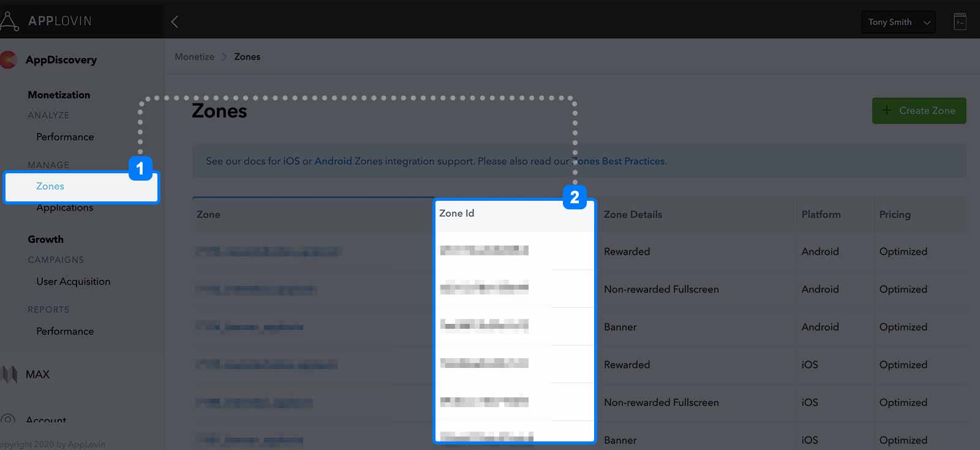Click the plus icon on Create Zone

886,111
